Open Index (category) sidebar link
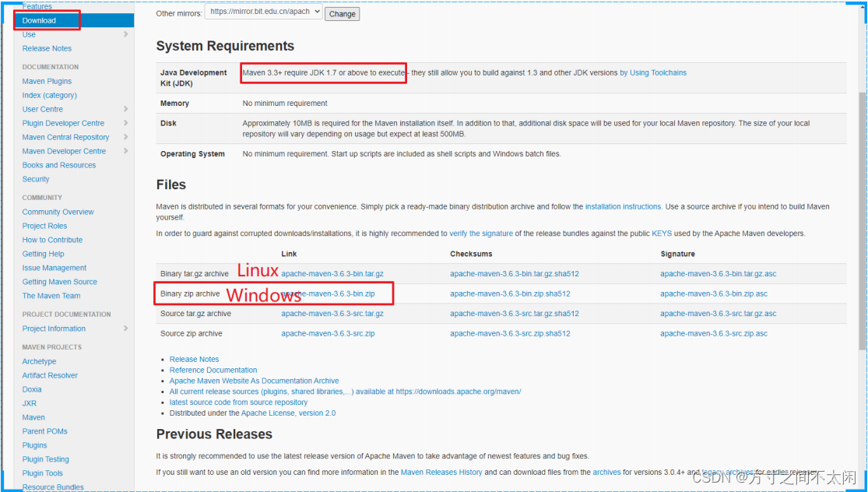 click(49, 95)
